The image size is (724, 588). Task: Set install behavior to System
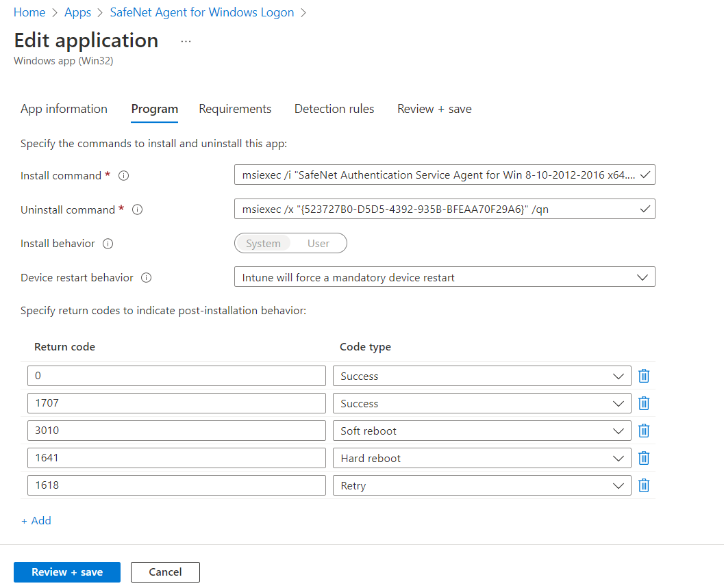click(263, 243)
